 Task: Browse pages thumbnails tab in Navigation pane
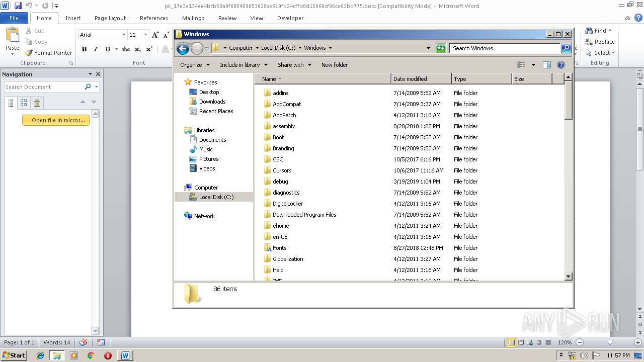24,103
